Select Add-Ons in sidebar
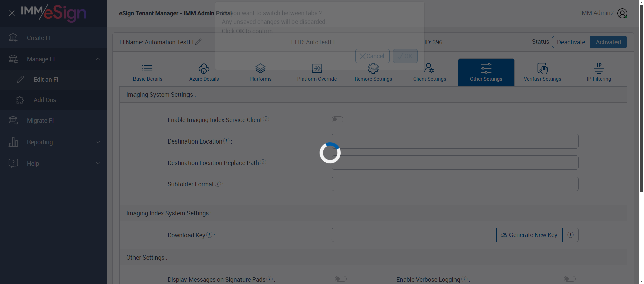 pyautogui.click(x=54, y=100)
